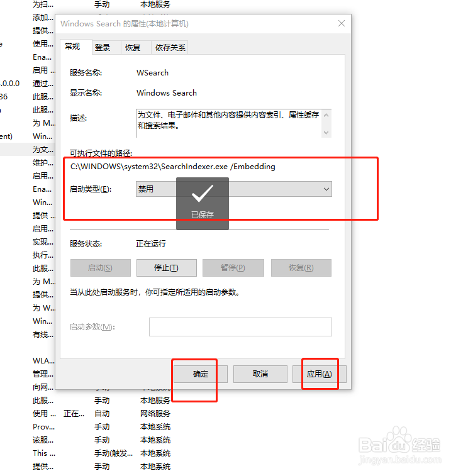Click the 恢复(R) service button
Viewport: 468px width, 476px height.
301,268
